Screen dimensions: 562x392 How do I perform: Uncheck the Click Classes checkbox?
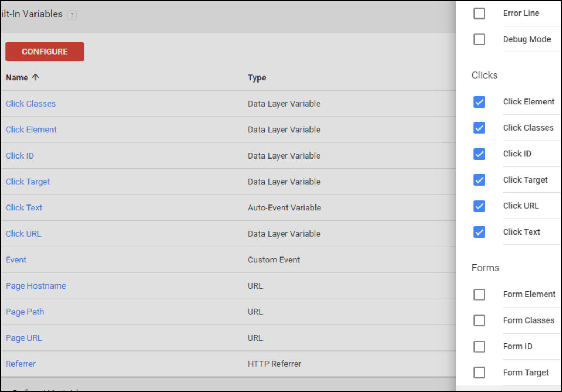pos(479,128)
